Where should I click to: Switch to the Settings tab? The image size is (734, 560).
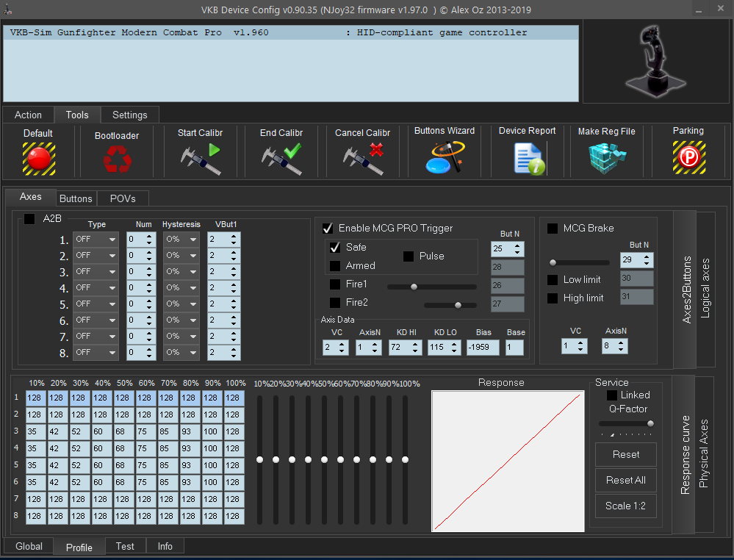pos(129,115)
